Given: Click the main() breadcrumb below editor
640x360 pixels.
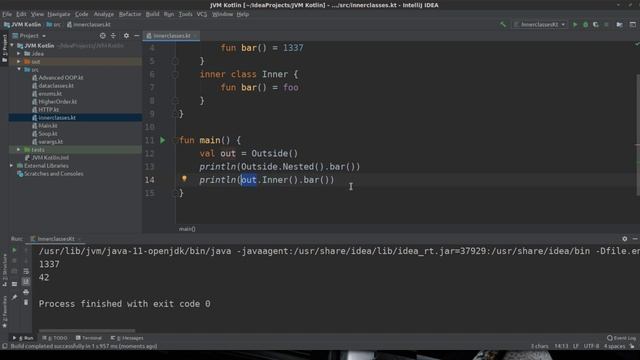Looking at the screenshot, I should click(187, 229).
